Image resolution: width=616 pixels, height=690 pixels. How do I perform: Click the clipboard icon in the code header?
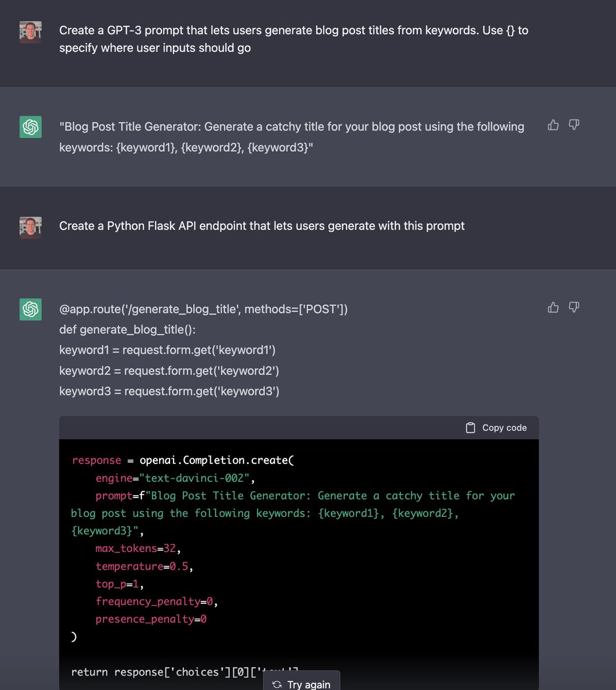pos(471,428)
